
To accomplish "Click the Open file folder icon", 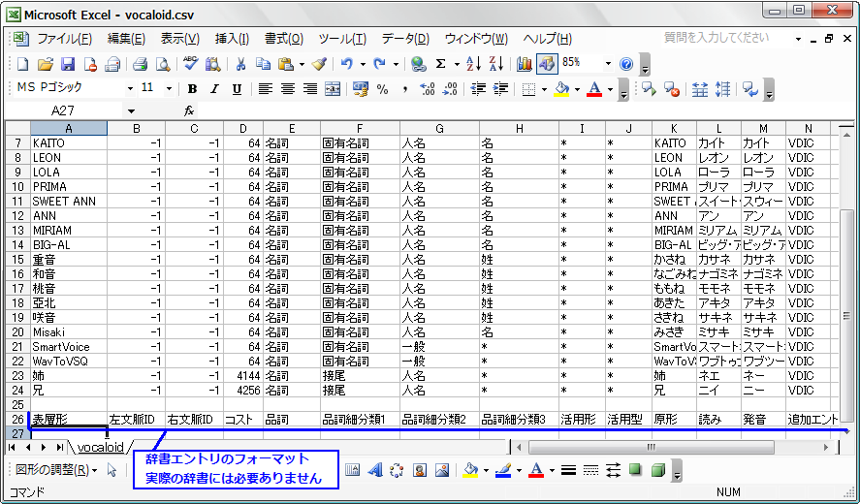I will click(x=45, y=64).
